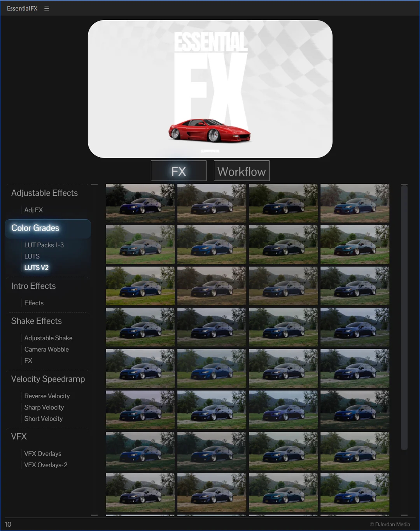
Task: Select Reverse Velocity speedramp
Action: (x=47, y=396)
